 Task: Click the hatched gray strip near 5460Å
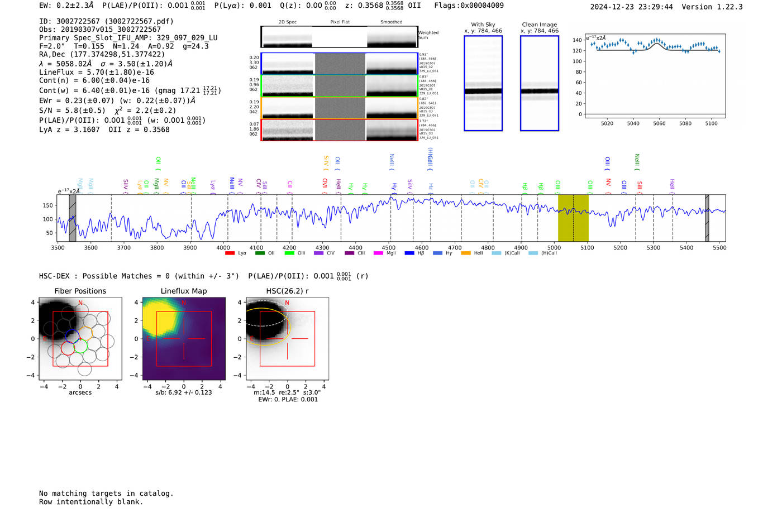click(707, 218)
